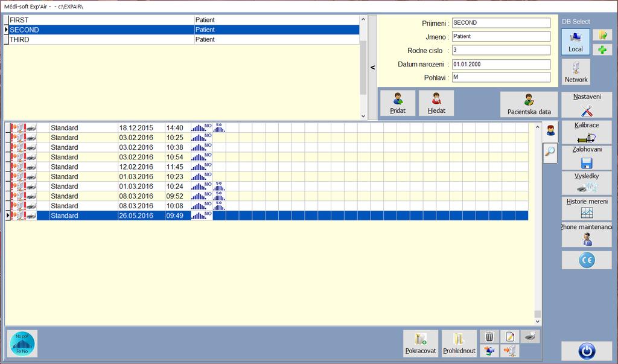Click the Prijmeni input field

click(501, 23)
